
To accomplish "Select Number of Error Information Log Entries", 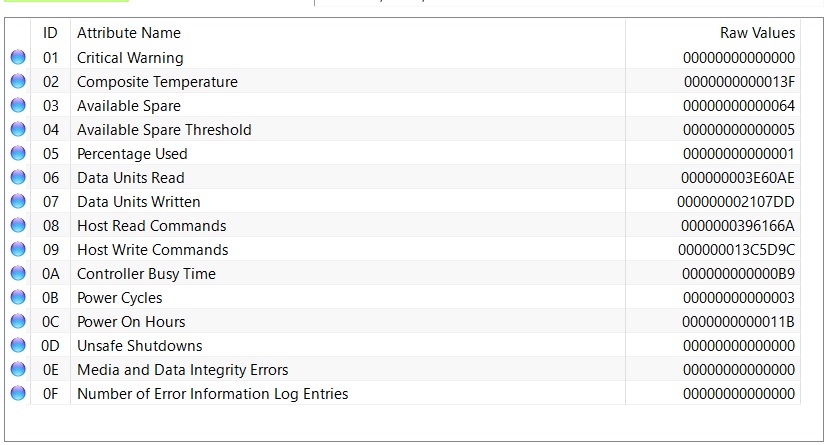I will coord(212,394).
